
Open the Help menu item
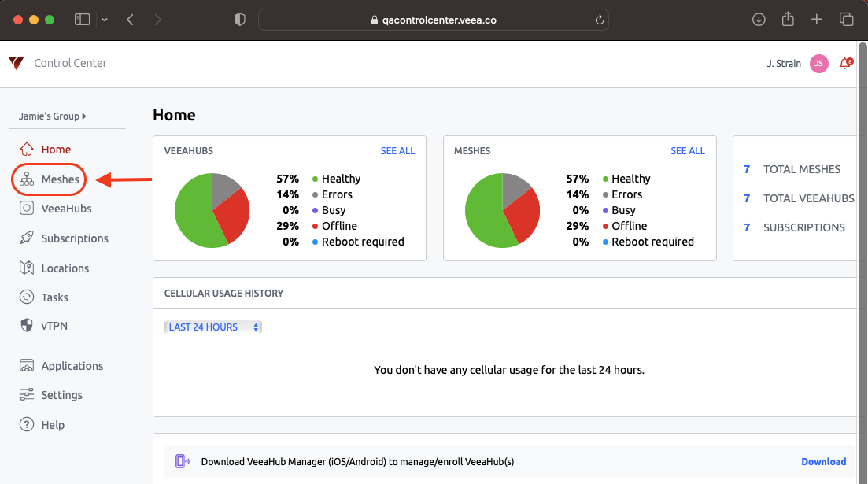pyautogui.click(x=53, y=425)
